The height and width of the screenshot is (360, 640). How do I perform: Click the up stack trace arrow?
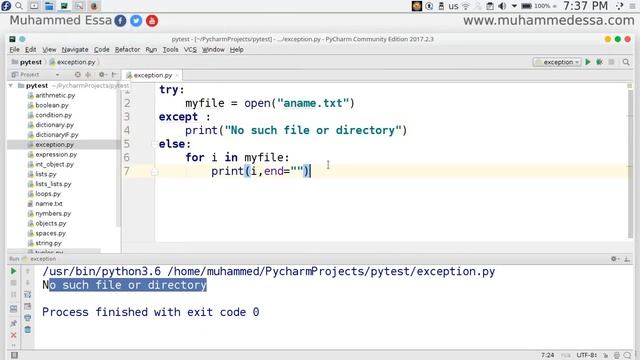coord(28,271)
